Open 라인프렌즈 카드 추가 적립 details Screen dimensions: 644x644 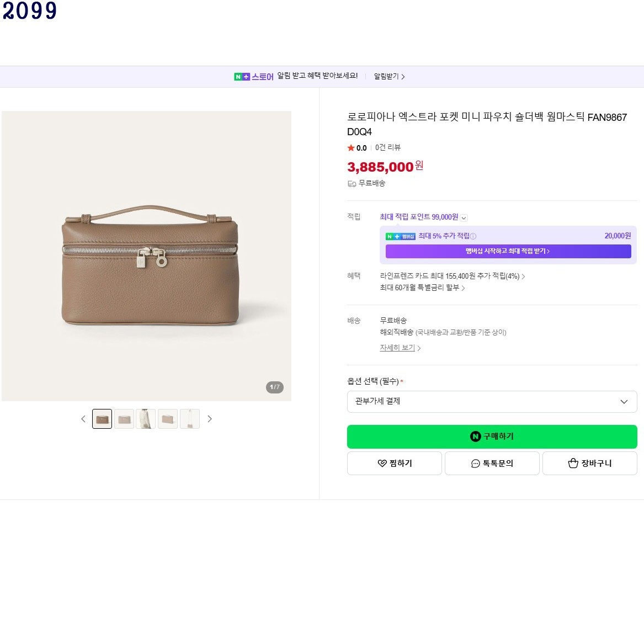[452, 276]
